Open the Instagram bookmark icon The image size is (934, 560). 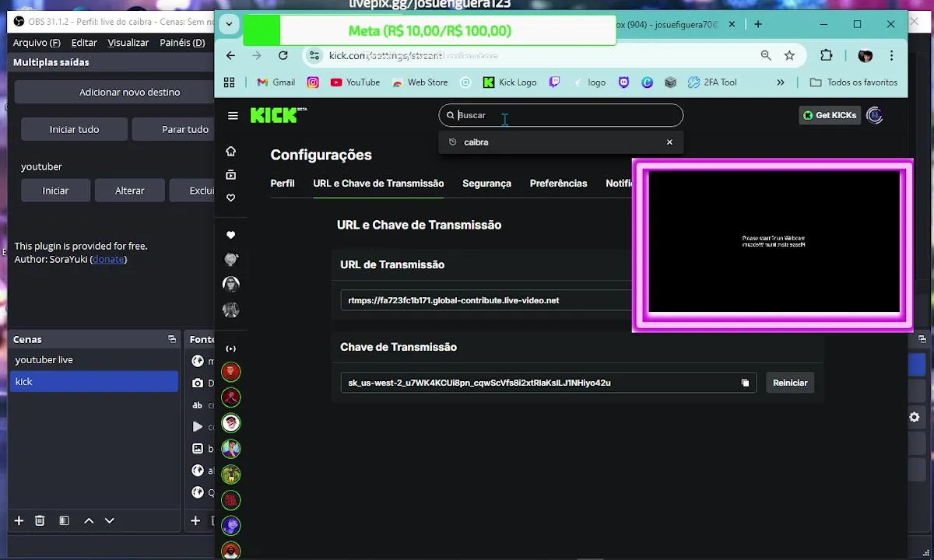pyautogui.click(x=313, y=82)
